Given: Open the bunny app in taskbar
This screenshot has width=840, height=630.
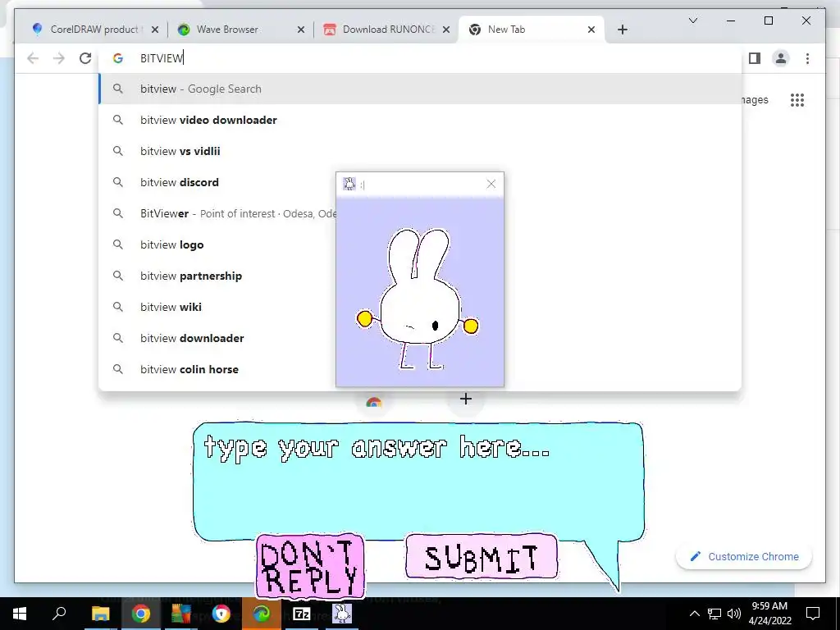Looking at the screenshot, I should 342,614.
